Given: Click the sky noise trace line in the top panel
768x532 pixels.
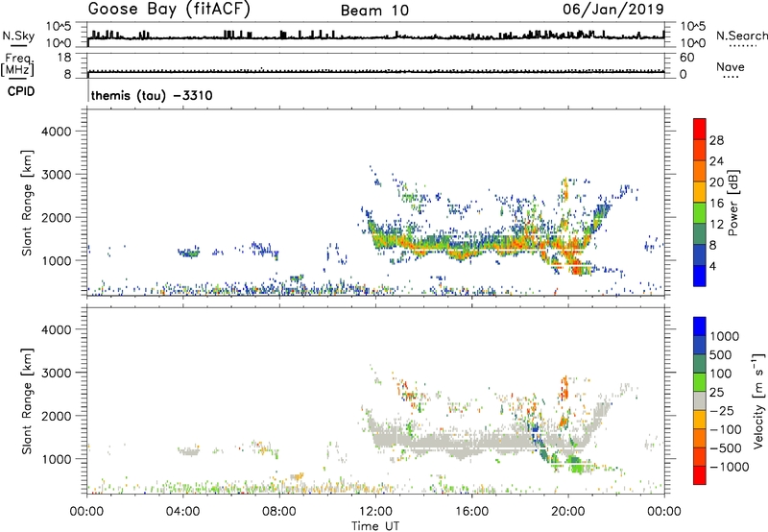Looking at the screenshot, I should [375, 37].
